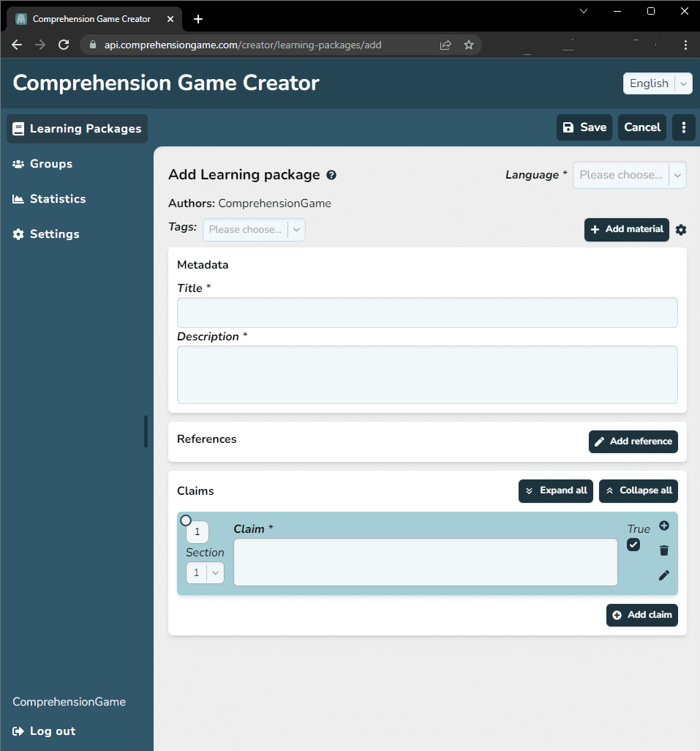Open the three-dot menu next to Cancel

tap(683, 127)
